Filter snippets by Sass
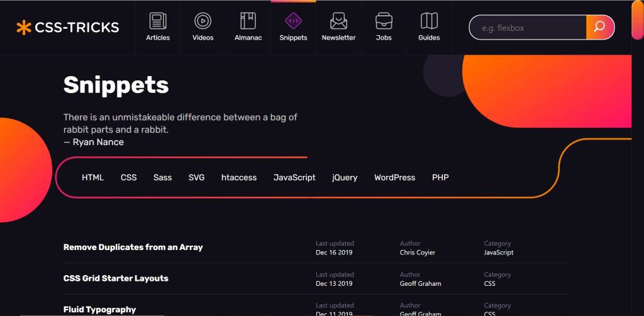Screen dimensions: 644x316 pyautogui.click(x=163, y=178)
